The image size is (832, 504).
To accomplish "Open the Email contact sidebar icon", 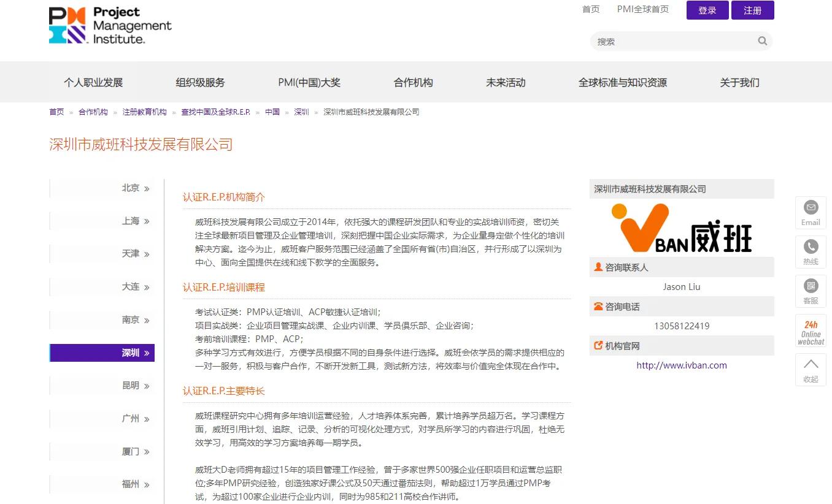I will click(810, 212).
